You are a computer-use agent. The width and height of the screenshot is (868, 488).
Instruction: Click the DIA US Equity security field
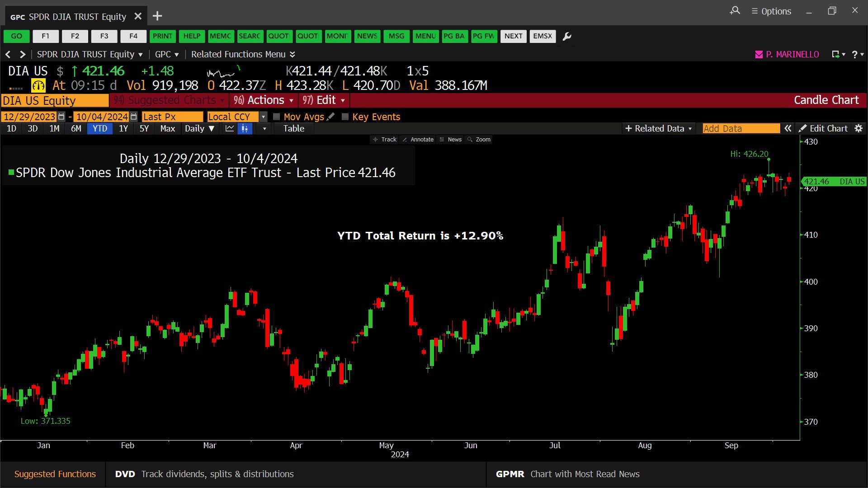tap(55, 100)
